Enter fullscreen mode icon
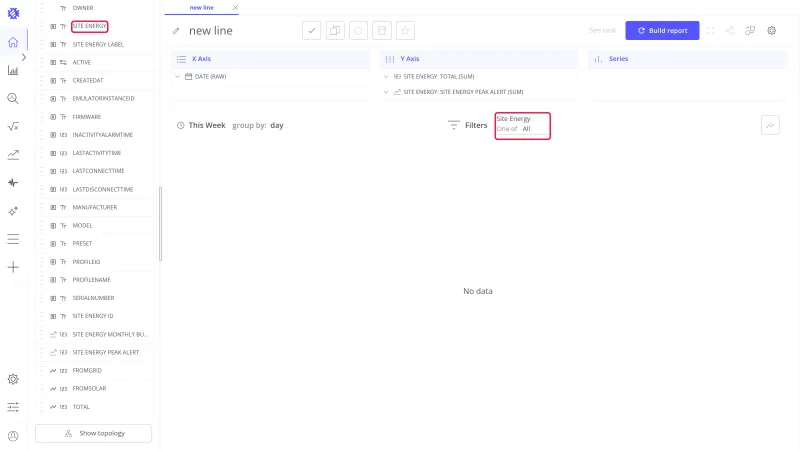 (x=710, y=31)
